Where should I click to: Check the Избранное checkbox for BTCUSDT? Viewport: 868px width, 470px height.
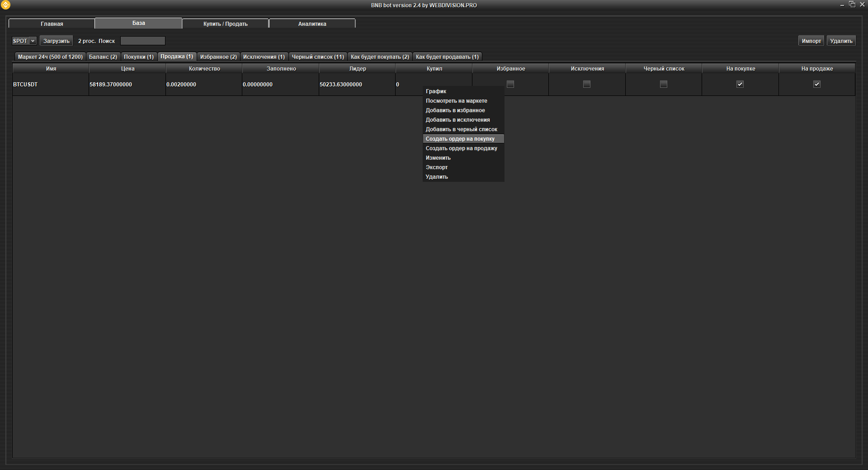(x=510, y=84)
